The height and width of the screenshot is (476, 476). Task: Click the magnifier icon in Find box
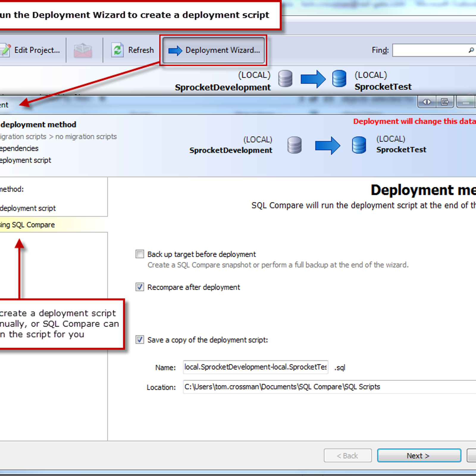click(471, 50)
